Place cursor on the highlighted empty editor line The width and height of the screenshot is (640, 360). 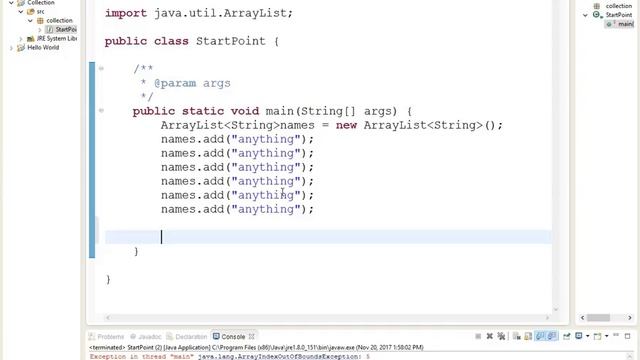coord(328,237)
